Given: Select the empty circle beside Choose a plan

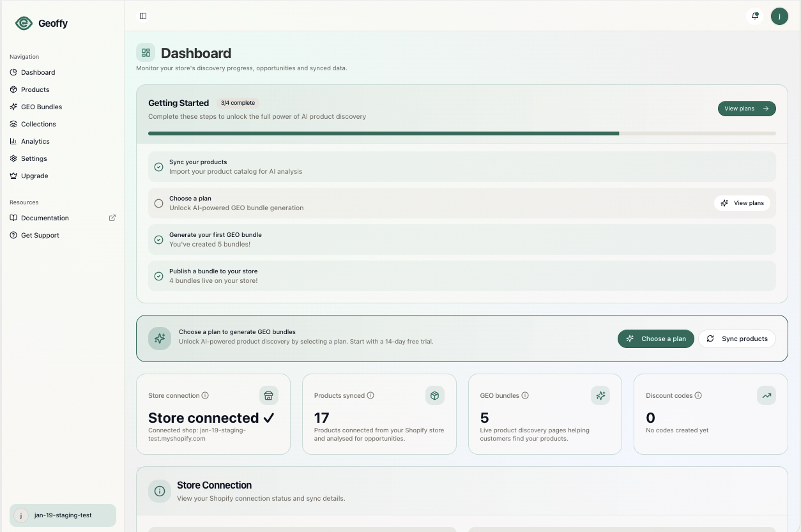Looking at the screenshot, I should click(x=158, y=203).
